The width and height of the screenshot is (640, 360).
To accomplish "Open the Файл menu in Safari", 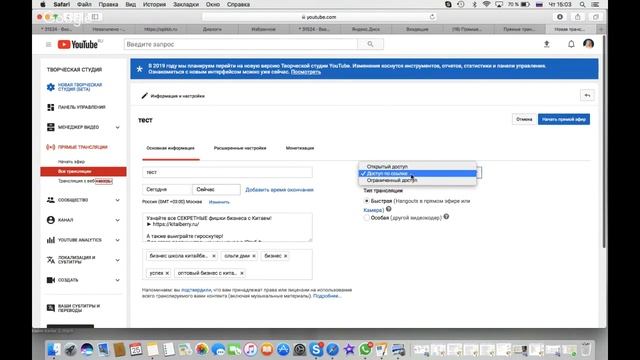I will pos(84,4).
